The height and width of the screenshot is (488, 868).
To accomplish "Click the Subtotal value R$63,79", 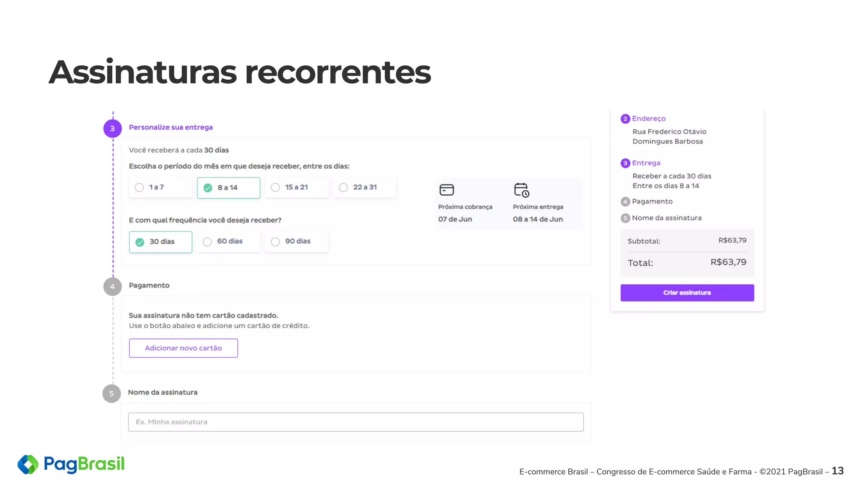I will [732, 240].
